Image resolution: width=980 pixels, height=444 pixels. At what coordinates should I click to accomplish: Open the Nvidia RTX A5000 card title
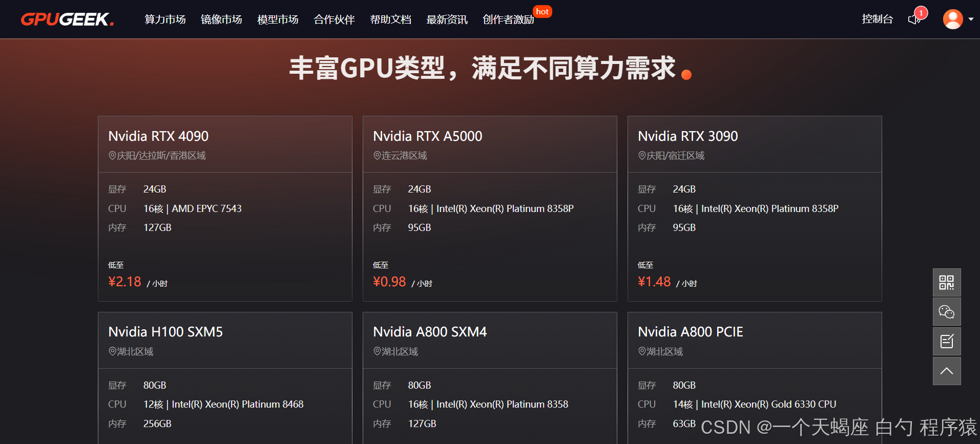(428, 136)
